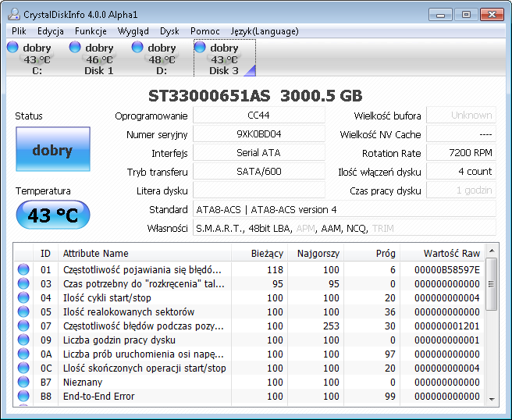Screen dimensions: 512x420
Task: Click status orb for End-to-End Error row
Action: pos(23,396)
